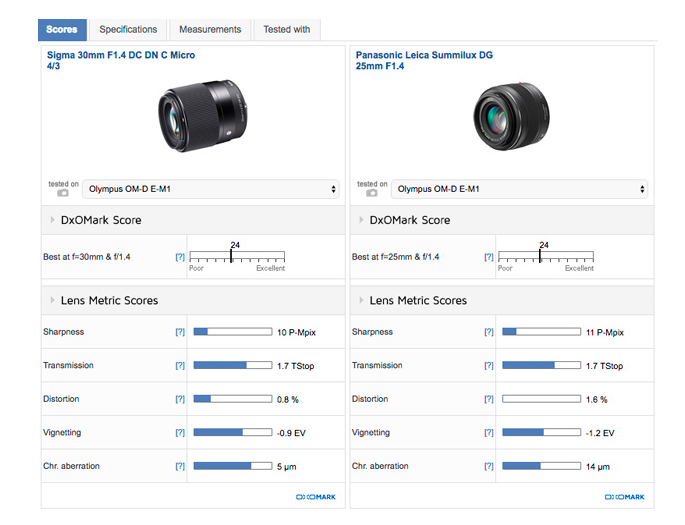
Task: Select the '14 µm' value
Action: pos(598,467)
